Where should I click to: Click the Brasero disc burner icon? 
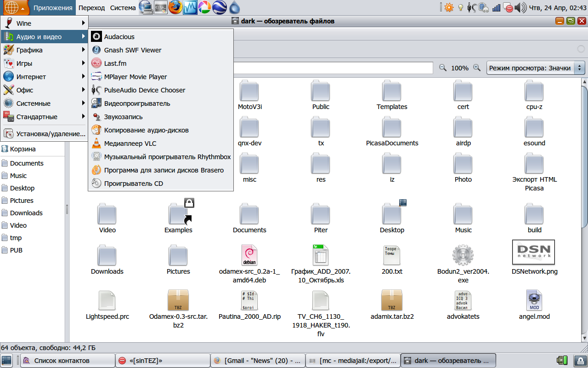click(96, 170)
